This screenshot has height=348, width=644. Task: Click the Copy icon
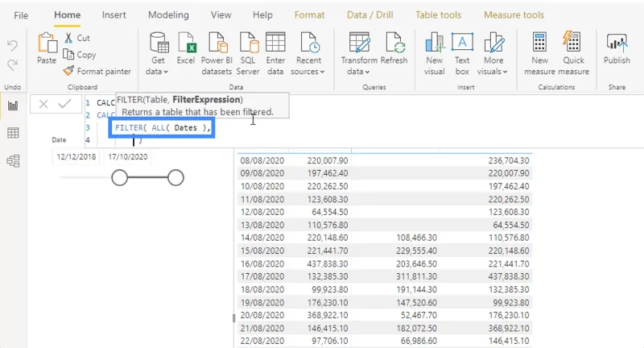click(x=68, y=54)
